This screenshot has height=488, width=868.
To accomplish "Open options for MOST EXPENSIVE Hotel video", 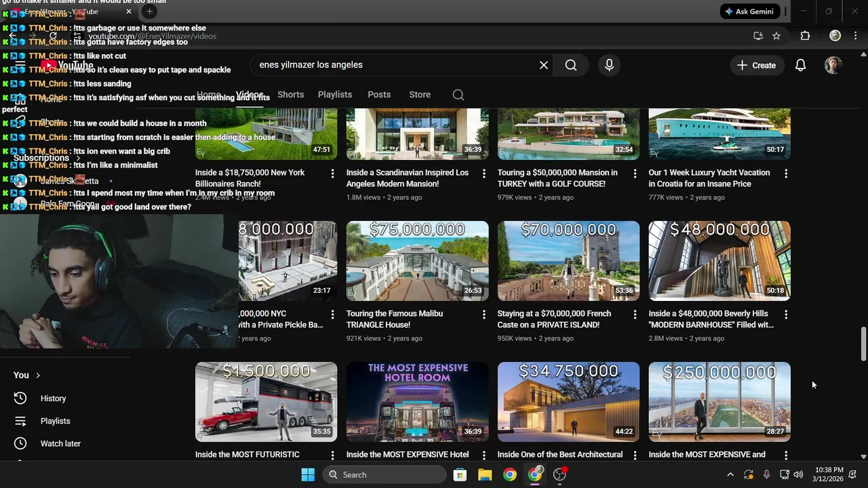I will (x=484, y=455).
